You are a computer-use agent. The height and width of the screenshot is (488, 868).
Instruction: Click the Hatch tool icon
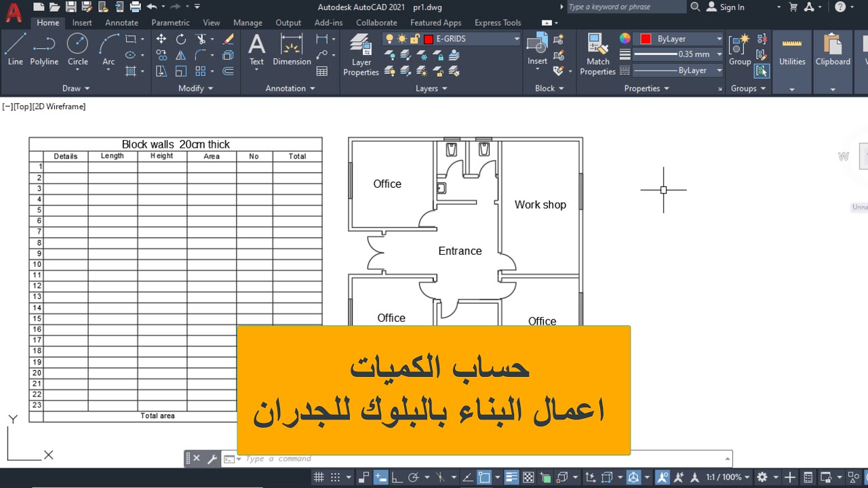(131, 71)
